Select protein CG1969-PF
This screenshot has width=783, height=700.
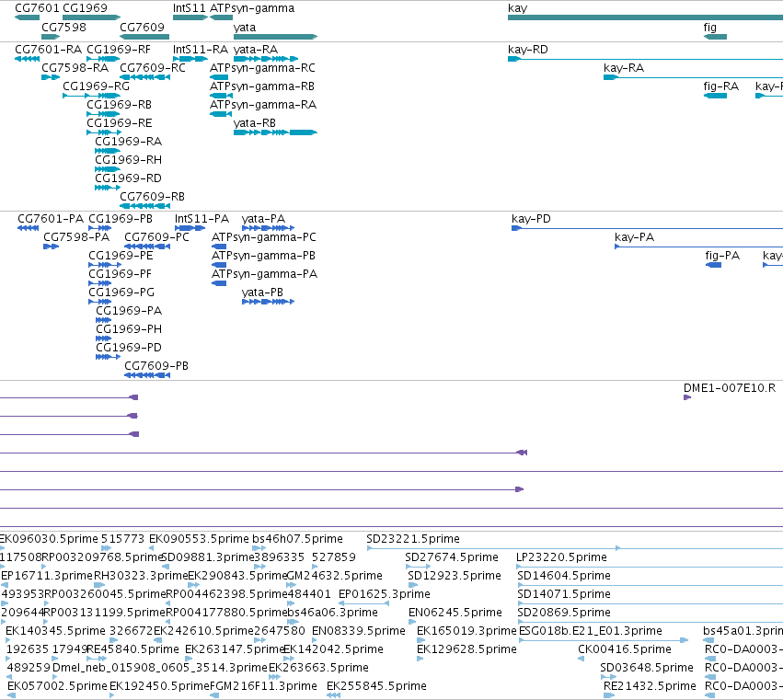pos(120,275)
